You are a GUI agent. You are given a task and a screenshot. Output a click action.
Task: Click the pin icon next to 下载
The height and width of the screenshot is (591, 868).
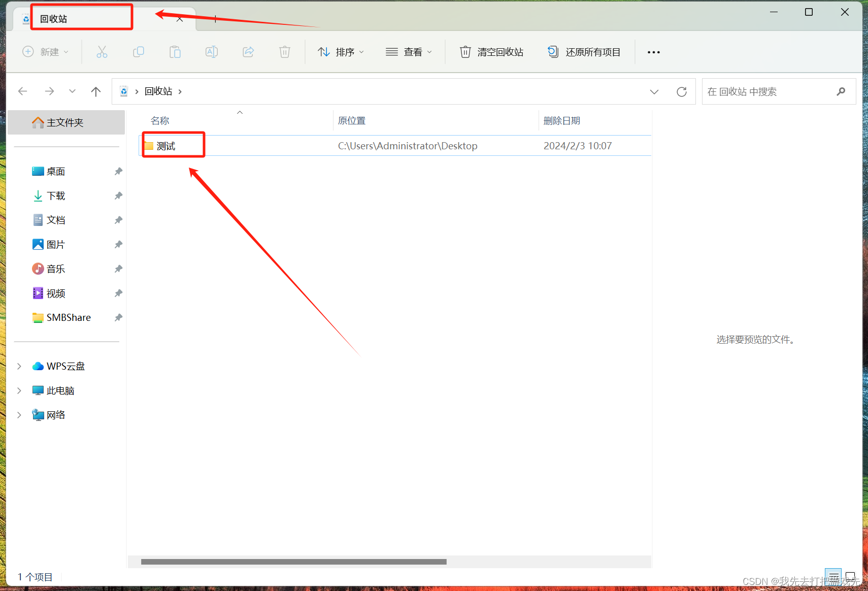(118, 196)
